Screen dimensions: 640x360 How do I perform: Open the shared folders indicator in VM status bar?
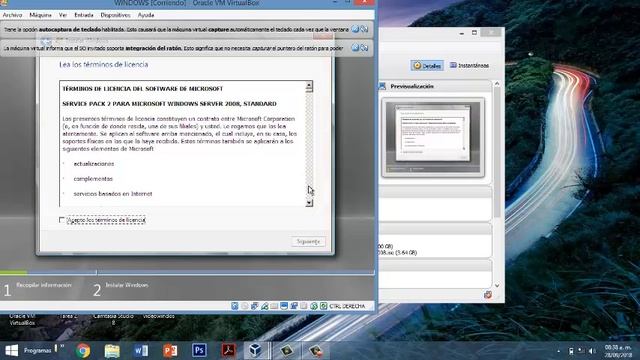click(274, 306)
